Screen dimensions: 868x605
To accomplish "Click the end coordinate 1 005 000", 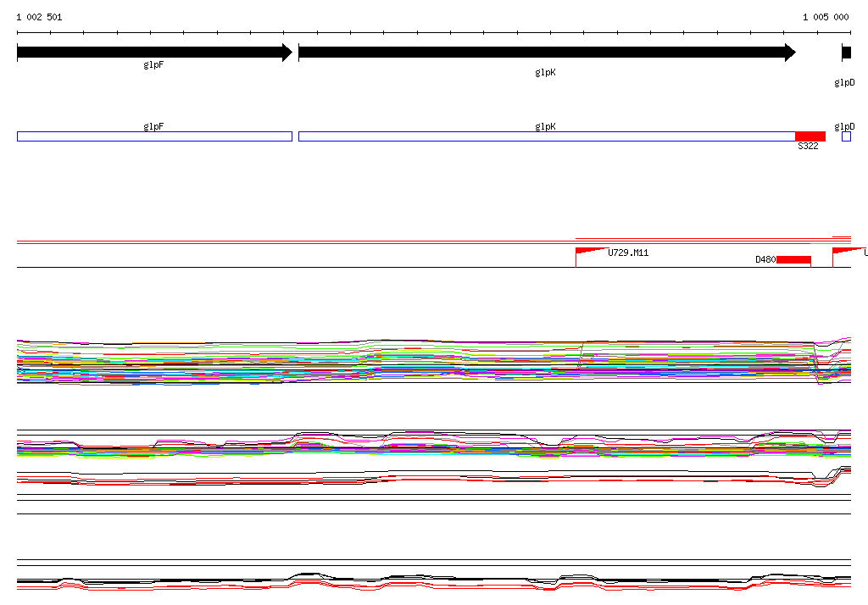I will pos(826,17).
